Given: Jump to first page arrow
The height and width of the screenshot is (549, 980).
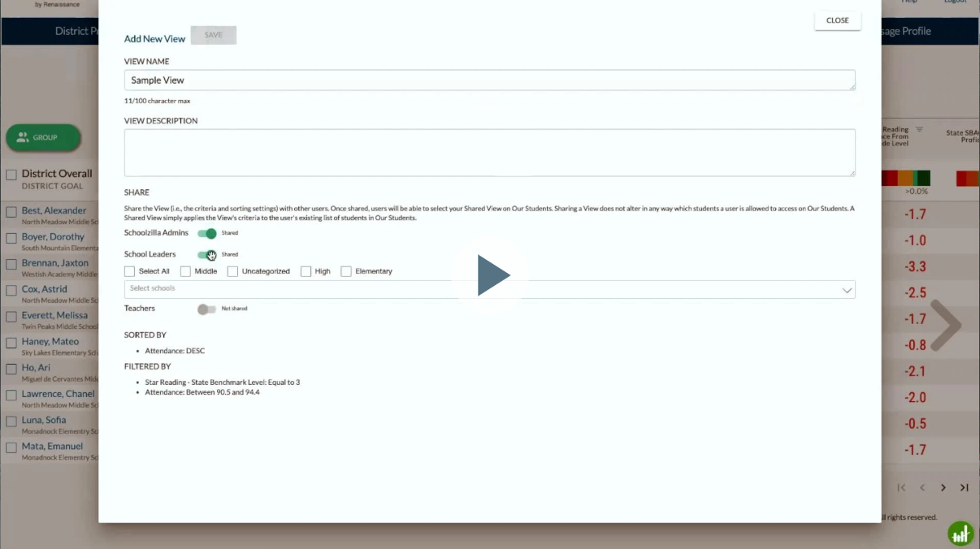Looking at the screenshot, I should 901,487.
